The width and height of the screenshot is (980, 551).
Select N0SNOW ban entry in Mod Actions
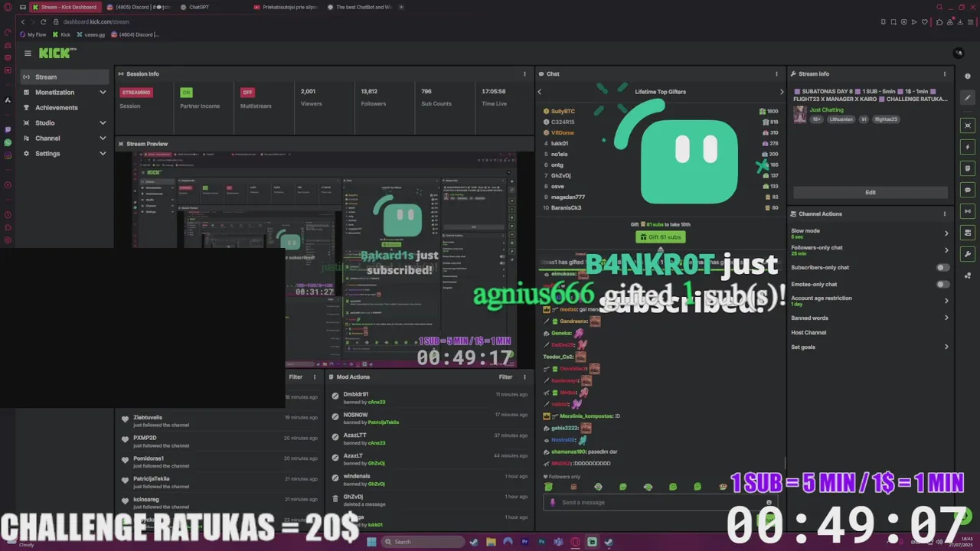point(429,418)
